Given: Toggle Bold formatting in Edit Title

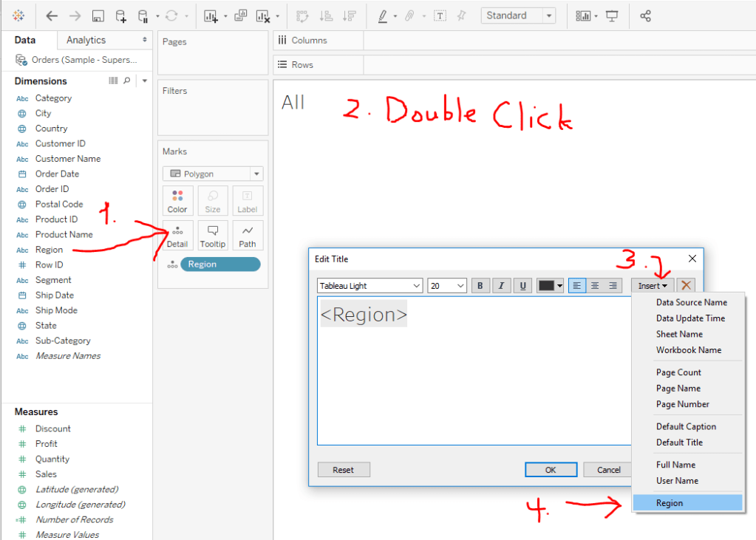Looking at the screenshot, I should click(x=480, y=286).
